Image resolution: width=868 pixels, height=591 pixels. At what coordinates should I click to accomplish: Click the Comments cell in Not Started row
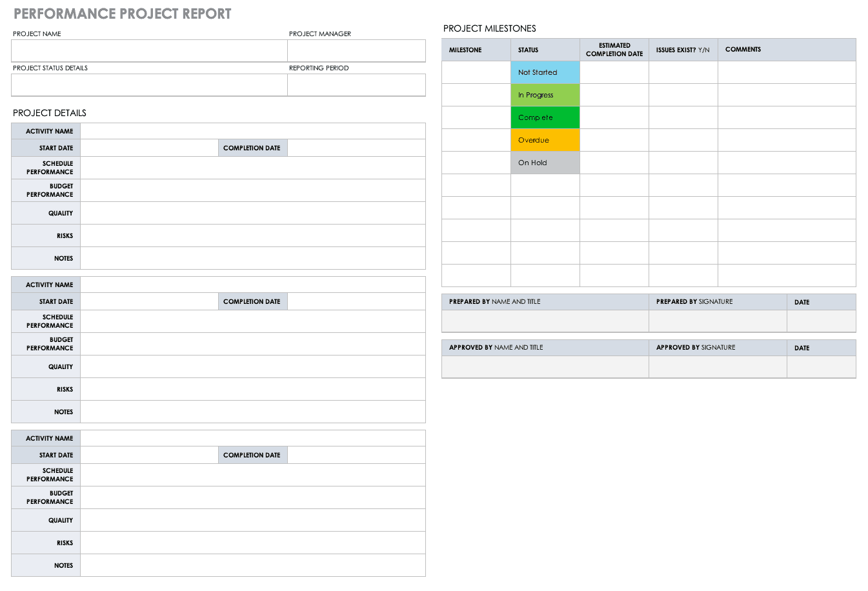[786, 72]
